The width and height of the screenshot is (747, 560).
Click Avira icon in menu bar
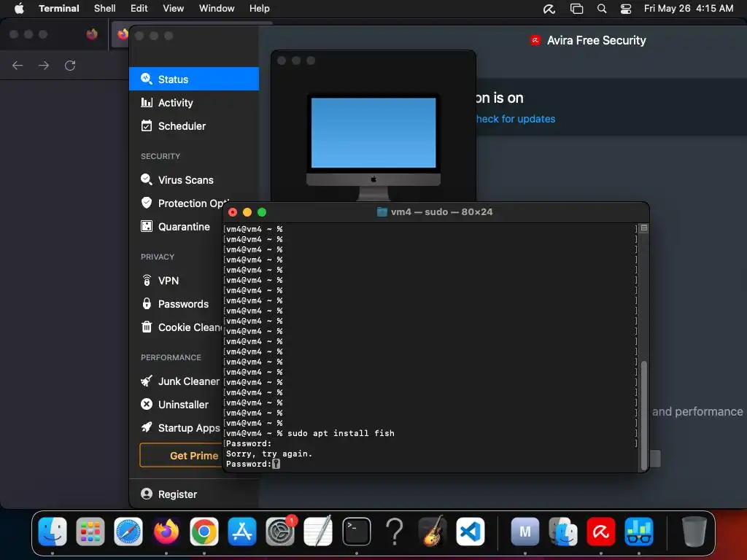pyautogui.click(x=549, y=9)
